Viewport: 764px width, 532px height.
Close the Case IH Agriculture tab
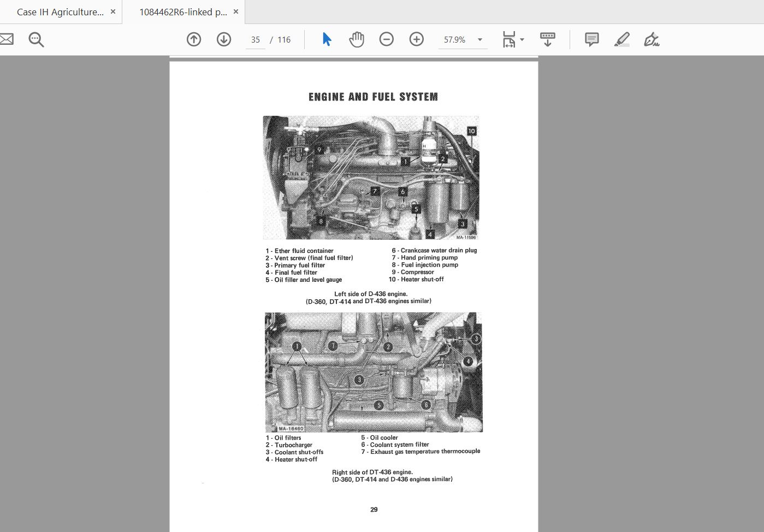tap(113, 11)
